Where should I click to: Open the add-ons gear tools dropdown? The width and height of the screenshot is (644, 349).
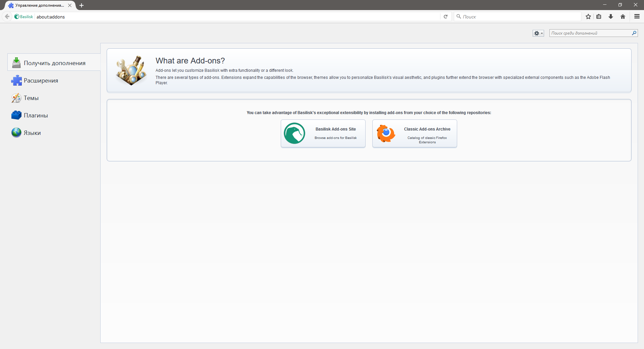pos(538,33)
